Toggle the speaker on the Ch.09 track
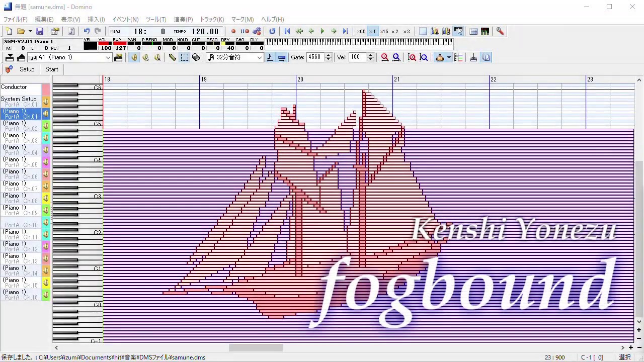 pyautogui.click(x=46, y=210)
